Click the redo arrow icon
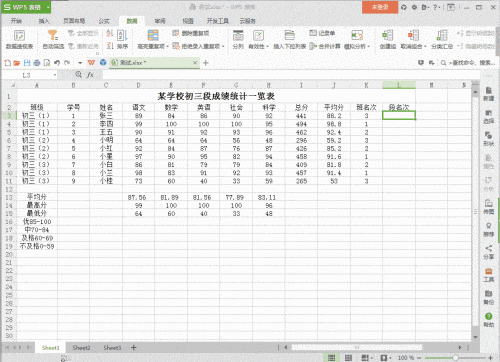 67,63
